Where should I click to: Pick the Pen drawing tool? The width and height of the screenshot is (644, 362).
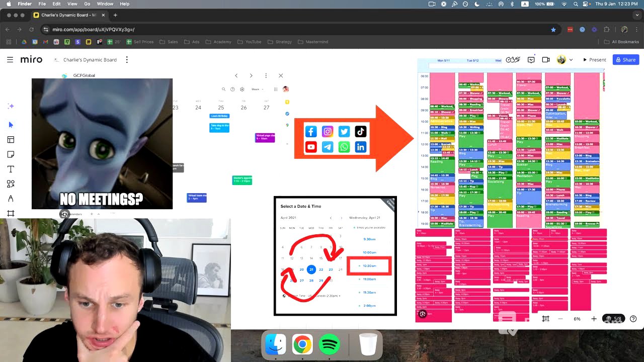pyautogui.click(x=11, y=199)
